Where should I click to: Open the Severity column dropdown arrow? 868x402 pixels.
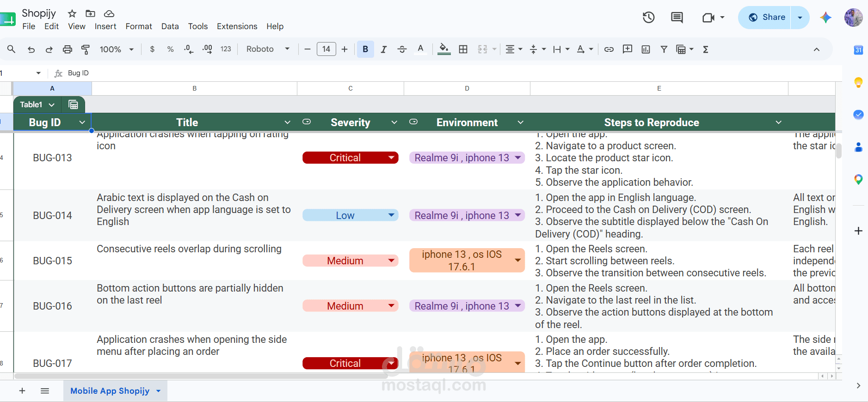click(394, 122)
